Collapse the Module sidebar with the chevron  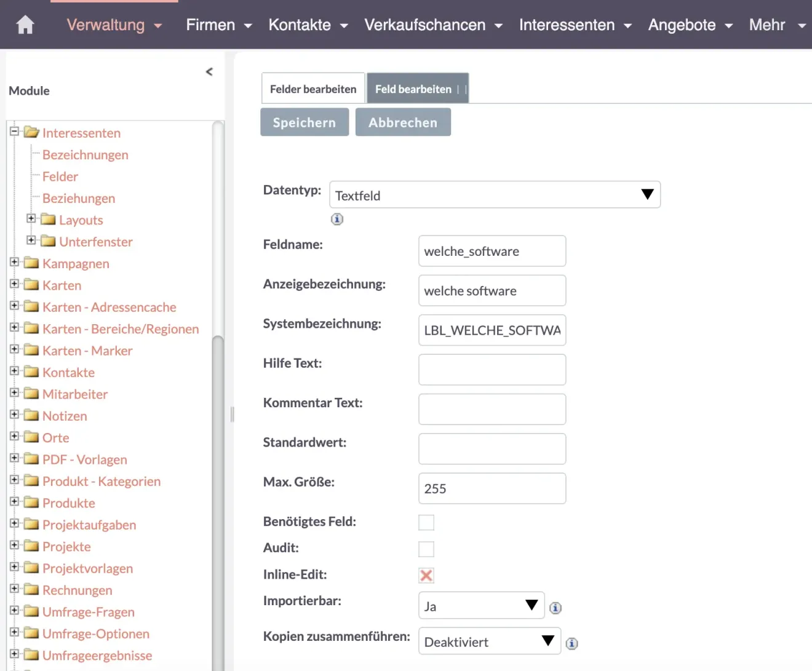[209, 71]
